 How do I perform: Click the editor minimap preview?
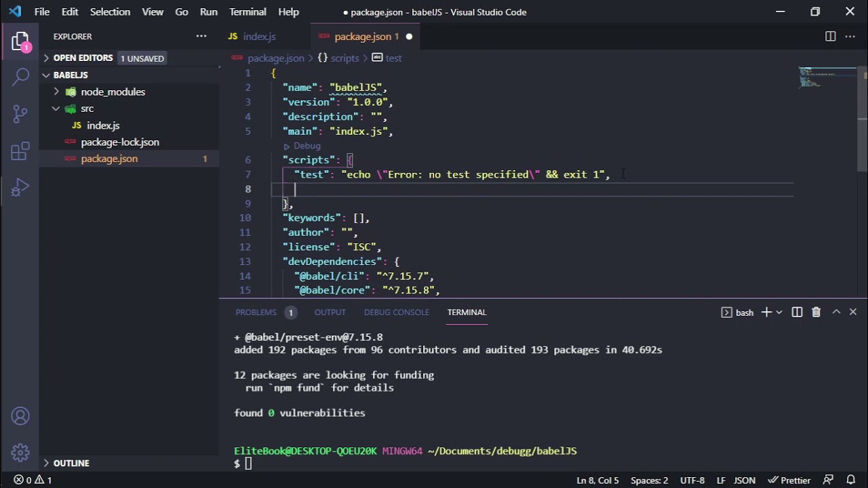[827, 78]
